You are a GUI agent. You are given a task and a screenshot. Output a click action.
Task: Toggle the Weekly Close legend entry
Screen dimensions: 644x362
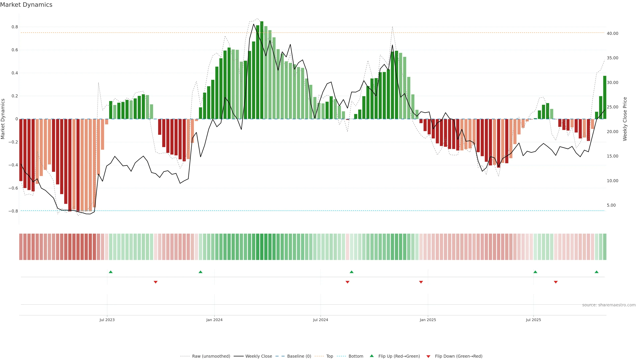pyautogui.click(x=258, y=356)
